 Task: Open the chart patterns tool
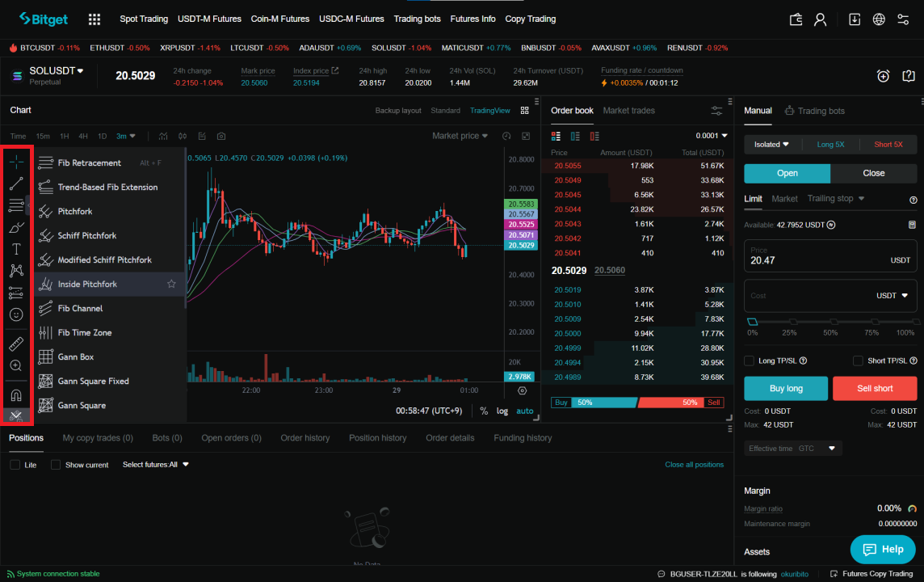coord(16,271)
